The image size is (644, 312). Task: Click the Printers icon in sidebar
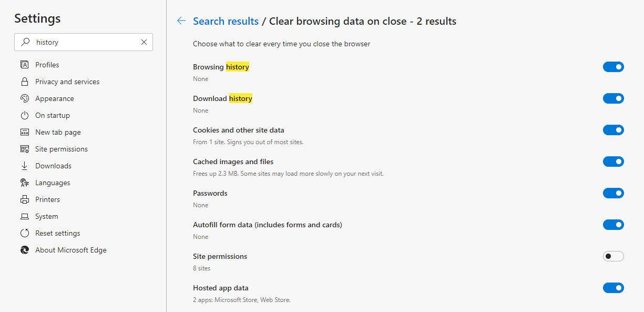click(x=24, y=199)
